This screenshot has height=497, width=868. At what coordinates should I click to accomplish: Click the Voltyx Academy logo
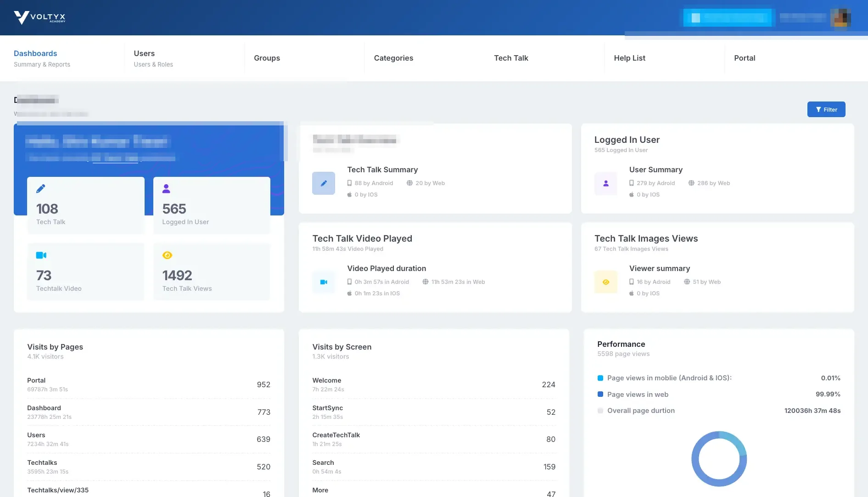(40, 17)
